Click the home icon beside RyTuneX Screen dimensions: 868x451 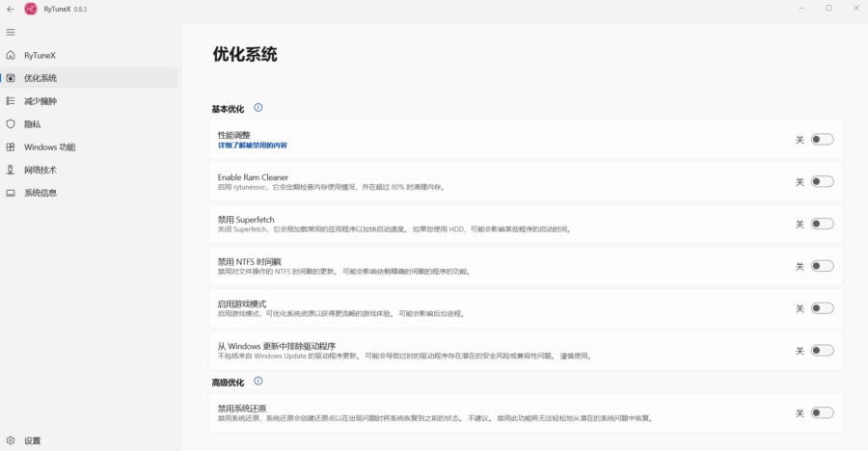pos(11,55)
